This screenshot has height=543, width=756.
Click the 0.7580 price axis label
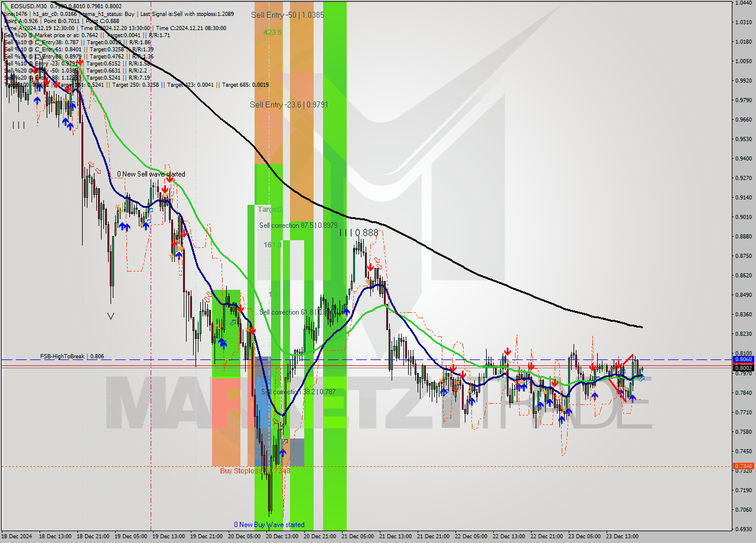tap(743, 431)
